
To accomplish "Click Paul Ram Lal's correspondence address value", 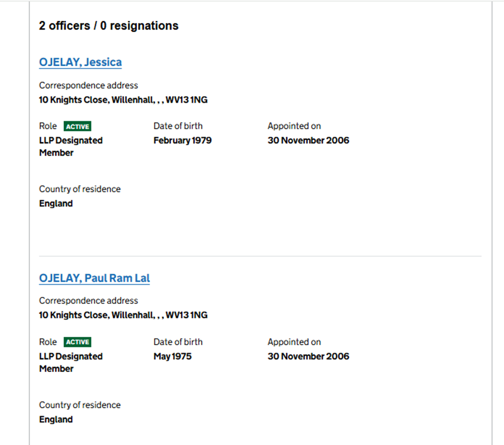I will coord(123,315).
